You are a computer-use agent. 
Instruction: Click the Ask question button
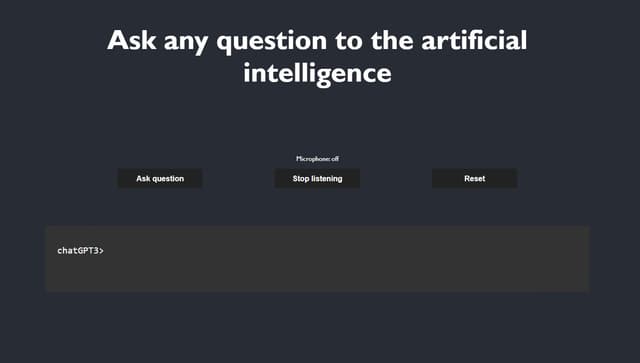click(x=160, y=178)
